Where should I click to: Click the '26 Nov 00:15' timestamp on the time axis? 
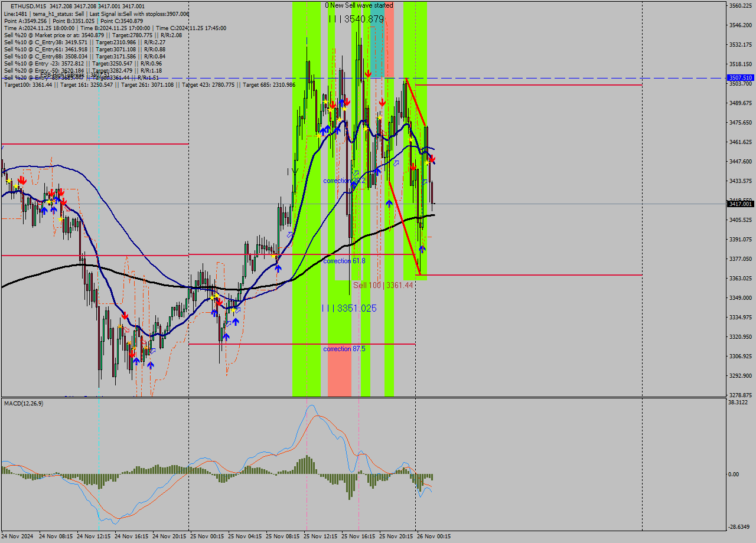[433, 536]
